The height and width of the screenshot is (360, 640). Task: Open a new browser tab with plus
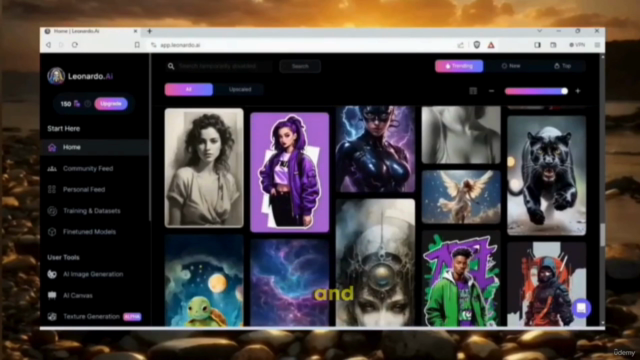[x=149, y=31]
